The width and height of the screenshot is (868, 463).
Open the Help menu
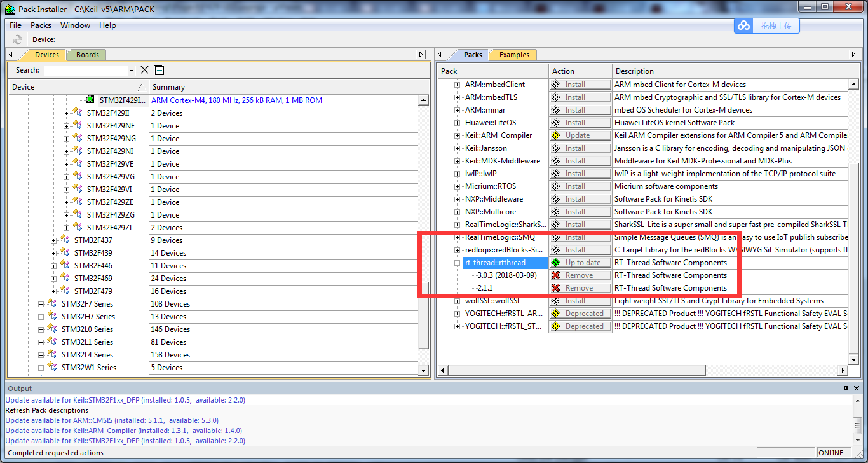point(107,25)
